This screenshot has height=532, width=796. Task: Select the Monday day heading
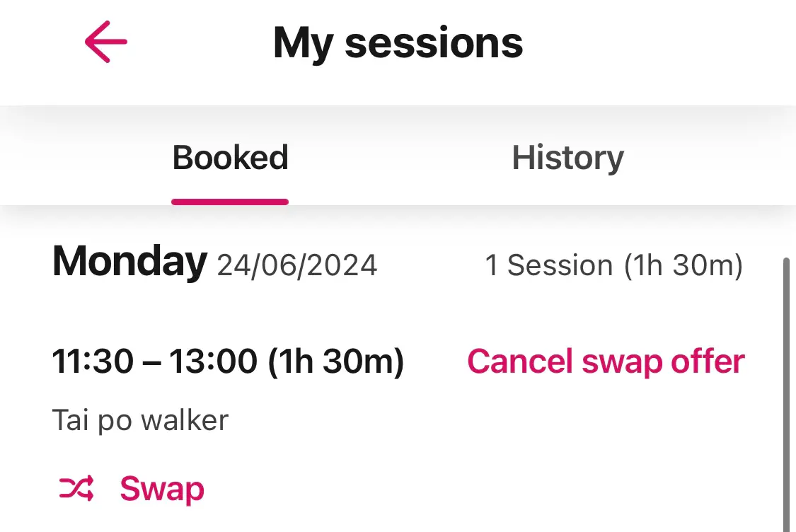tap(129, 262)
